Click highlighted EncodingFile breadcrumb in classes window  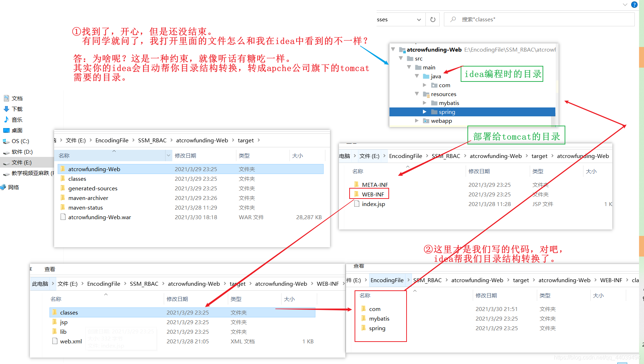point(387,280)
